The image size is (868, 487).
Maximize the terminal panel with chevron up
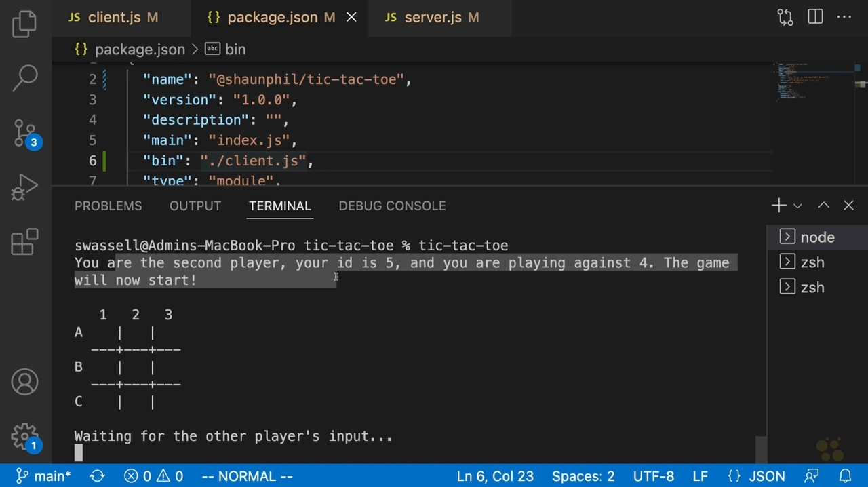823,206
